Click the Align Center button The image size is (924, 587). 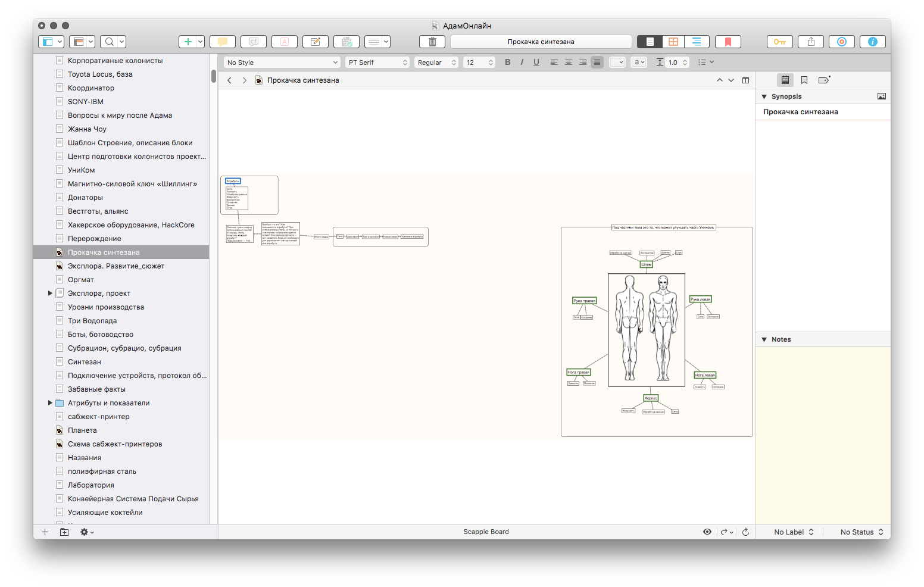(x=569, y=63)
